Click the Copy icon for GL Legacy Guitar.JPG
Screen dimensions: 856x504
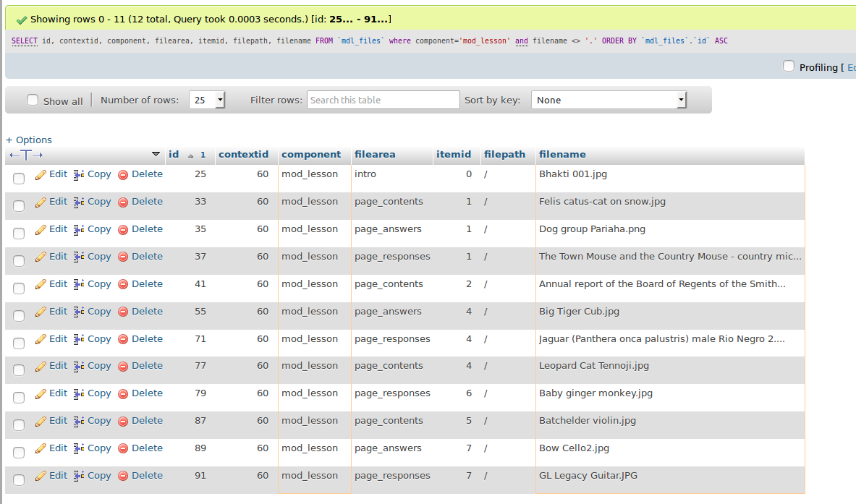[79, 477]
